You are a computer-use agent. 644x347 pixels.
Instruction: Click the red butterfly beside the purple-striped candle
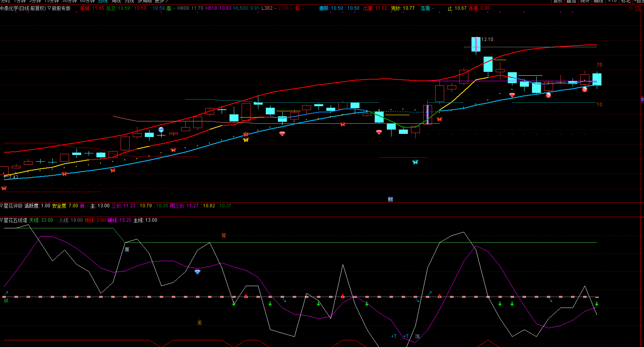439,119
